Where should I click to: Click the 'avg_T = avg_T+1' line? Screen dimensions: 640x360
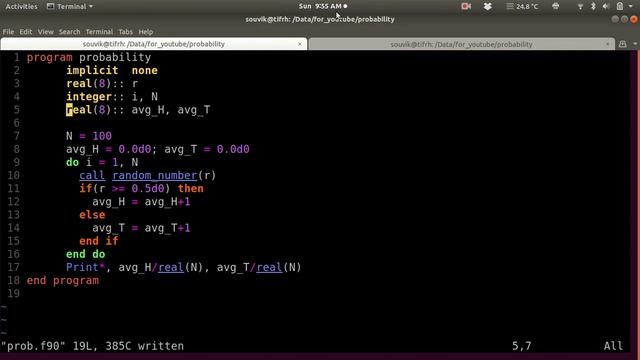point(141,228)
